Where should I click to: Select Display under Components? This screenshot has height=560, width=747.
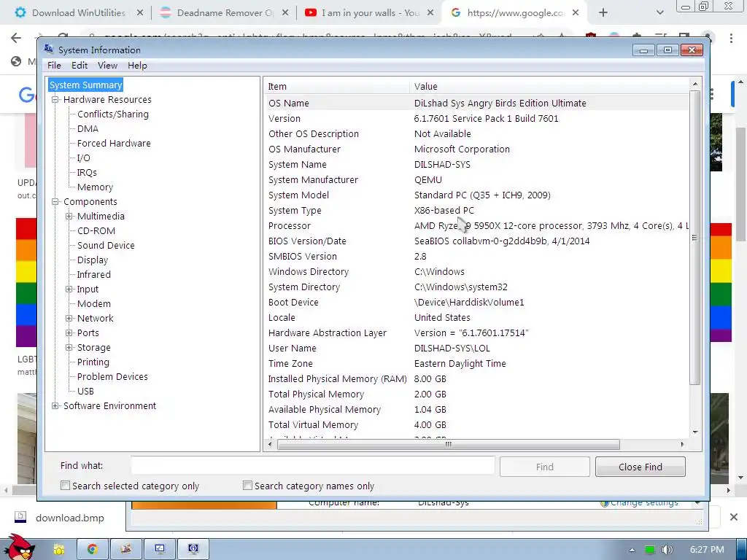(x=93, y=260)
